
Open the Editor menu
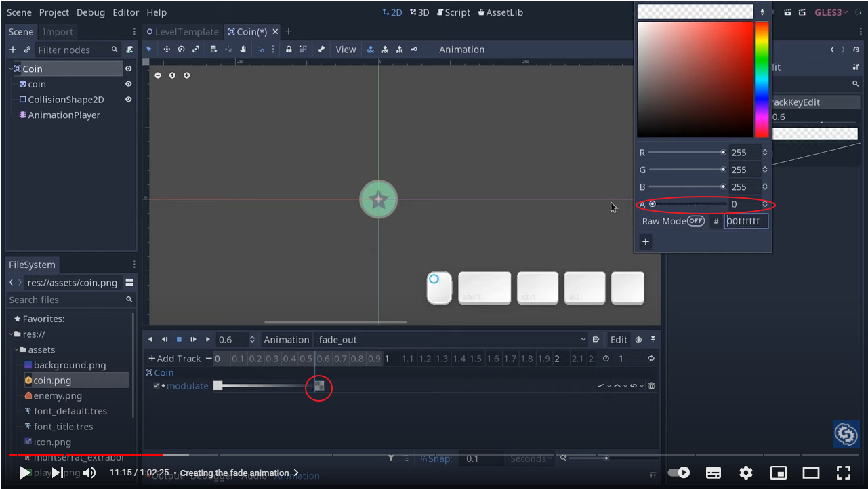[125, 12]
